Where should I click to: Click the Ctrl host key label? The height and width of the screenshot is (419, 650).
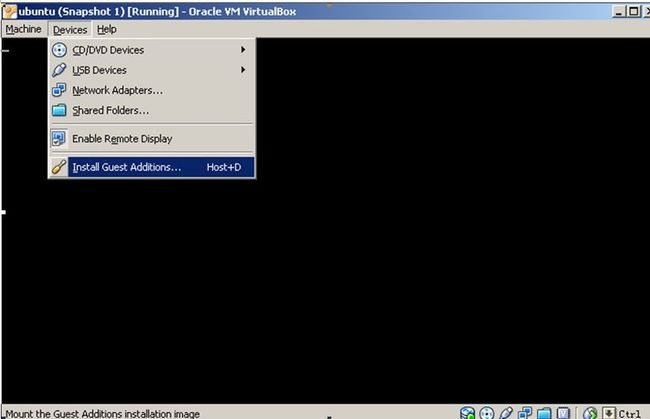click(x=629, y=414)
